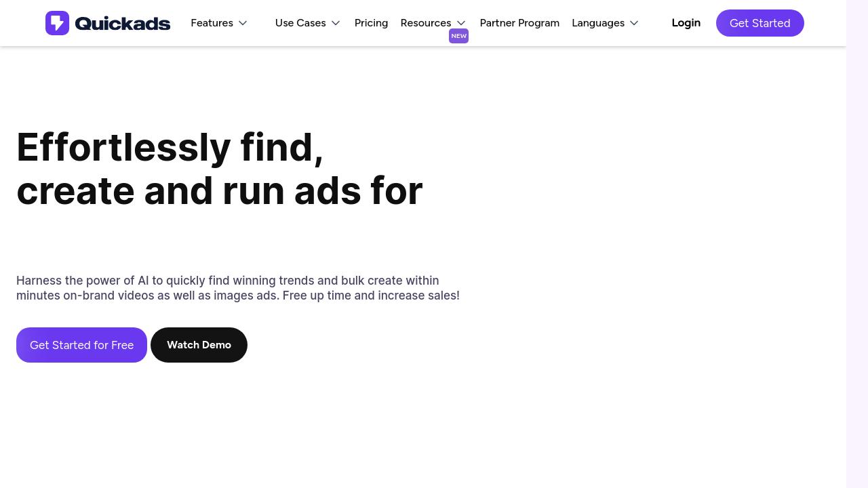Expand the Resources dropdown chevron
The width and height of the screenshot is (868, 488).
click(x=461, y=23)
